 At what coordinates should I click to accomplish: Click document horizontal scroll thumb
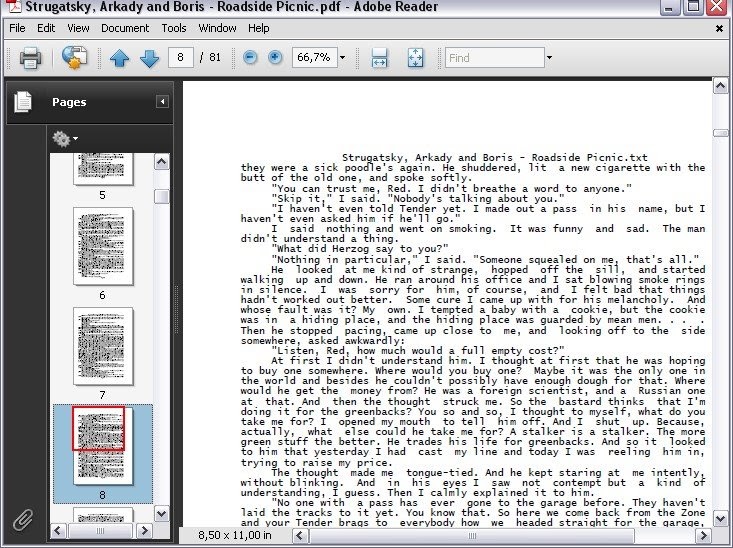472,535
